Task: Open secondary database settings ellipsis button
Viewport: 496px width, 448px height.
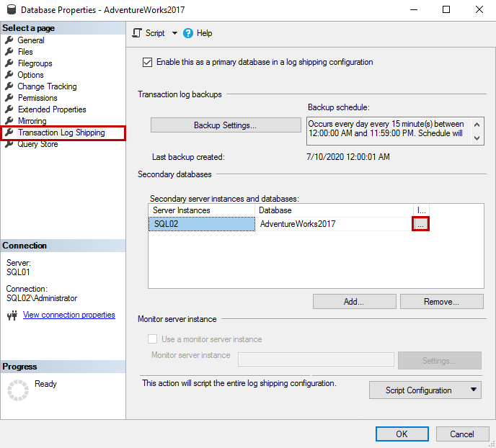Action: (x=421, y=224)
